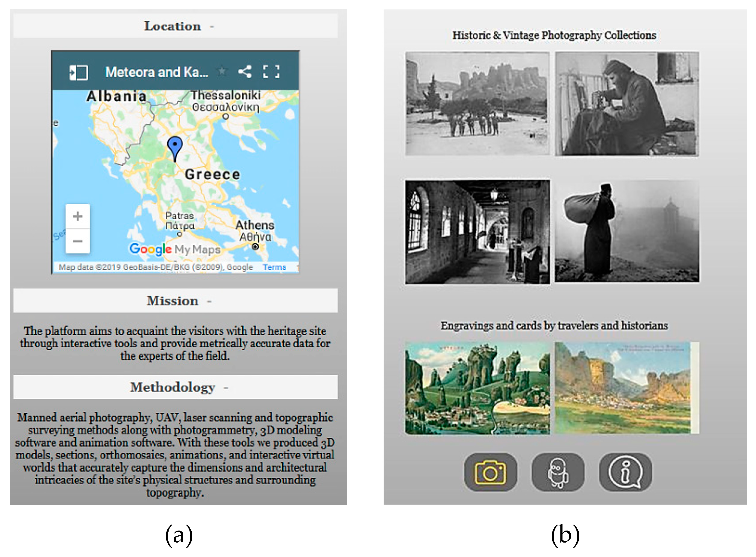This screenshot has width=756, height=557.
Task: Zoom out on the map
Action: (78, 241)
